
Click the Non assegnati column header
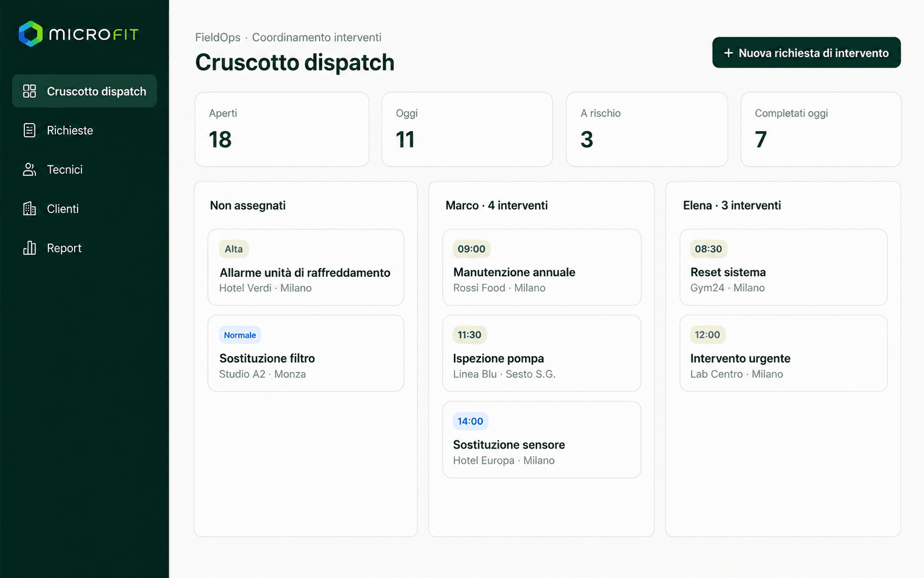click(x=248, y=205)
